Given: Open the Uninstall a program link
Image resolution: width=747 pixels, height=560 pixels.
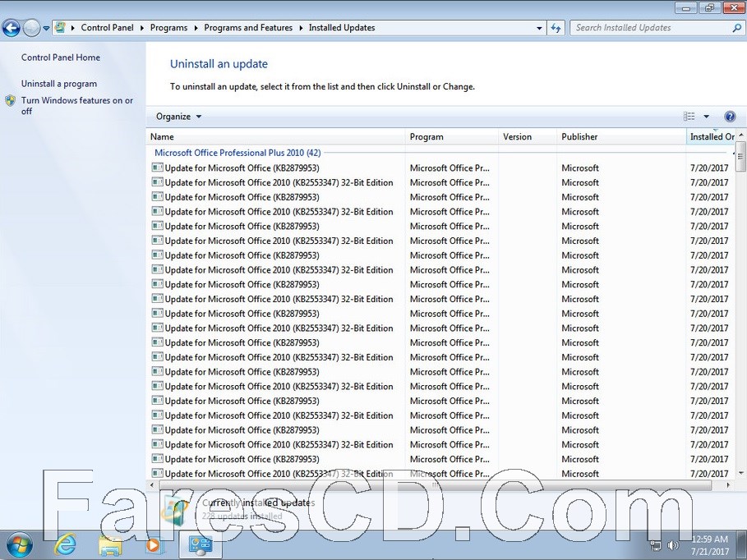Looking at the screenshot, I should click(x=59, y=84).
